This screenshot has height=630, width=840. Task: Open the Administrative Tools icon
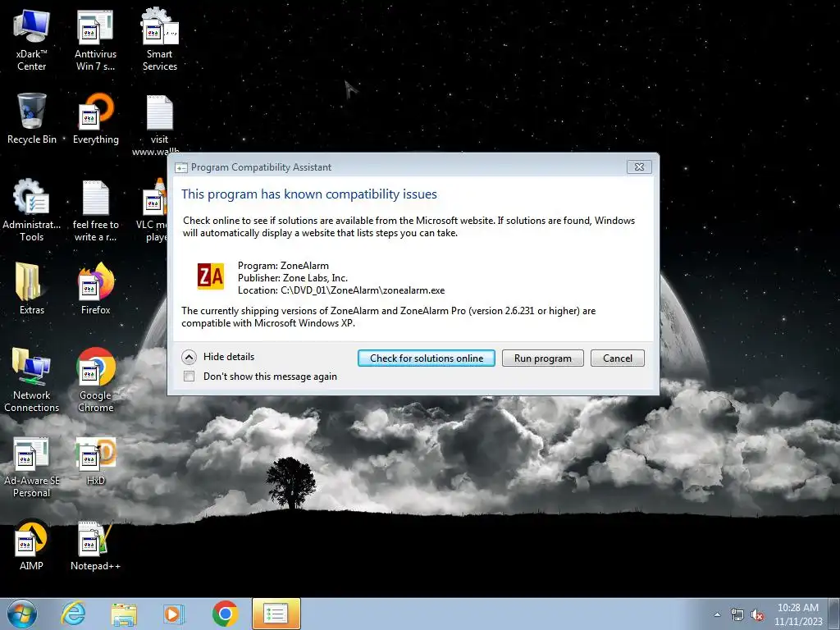(32, 210)
